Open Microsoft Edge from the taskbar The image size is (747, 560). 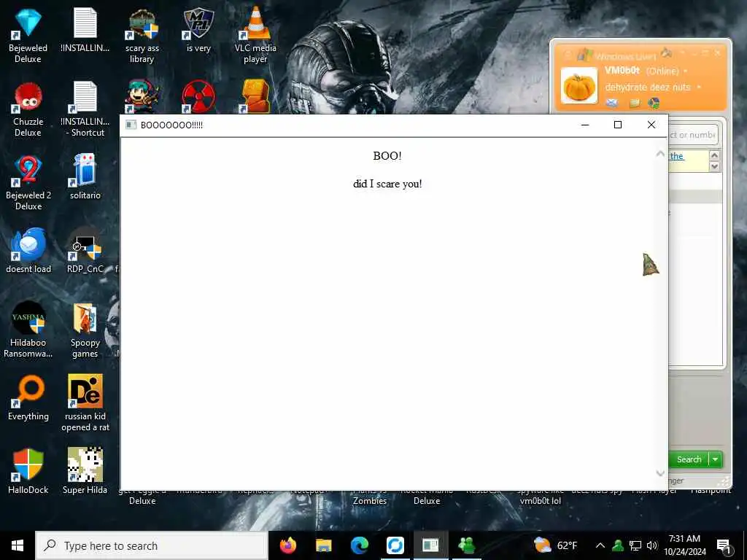coord(359,545)
